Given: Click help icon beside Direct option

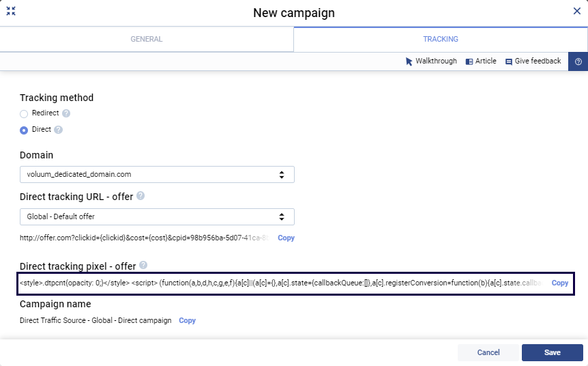Looking at the screenshot, I should [x=58, y=130].
